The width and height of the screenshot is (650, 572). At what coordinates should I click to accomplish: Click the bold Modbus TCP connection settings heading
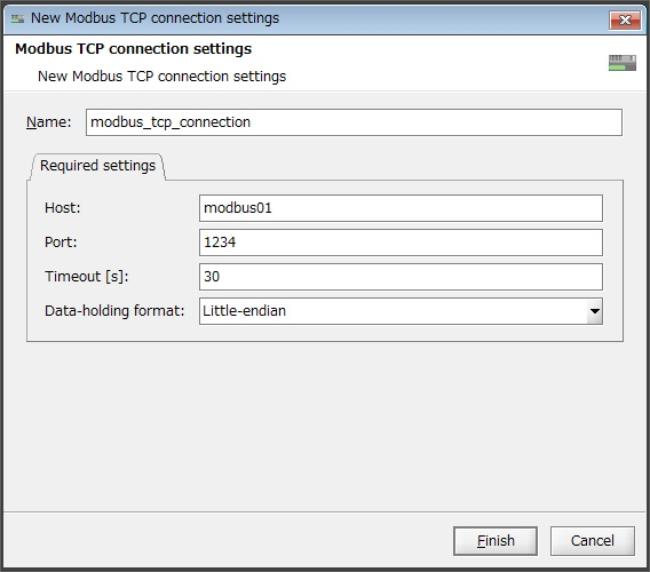(x=133, y=49)
